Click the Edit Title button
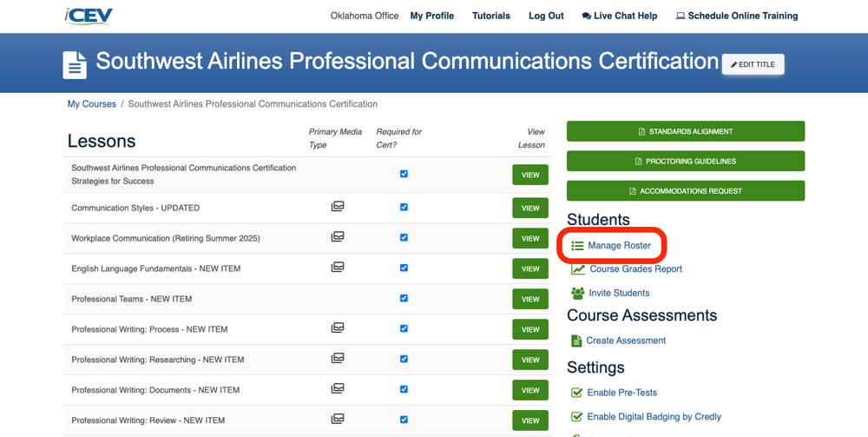The image size is (868, 437). (753, 64)
